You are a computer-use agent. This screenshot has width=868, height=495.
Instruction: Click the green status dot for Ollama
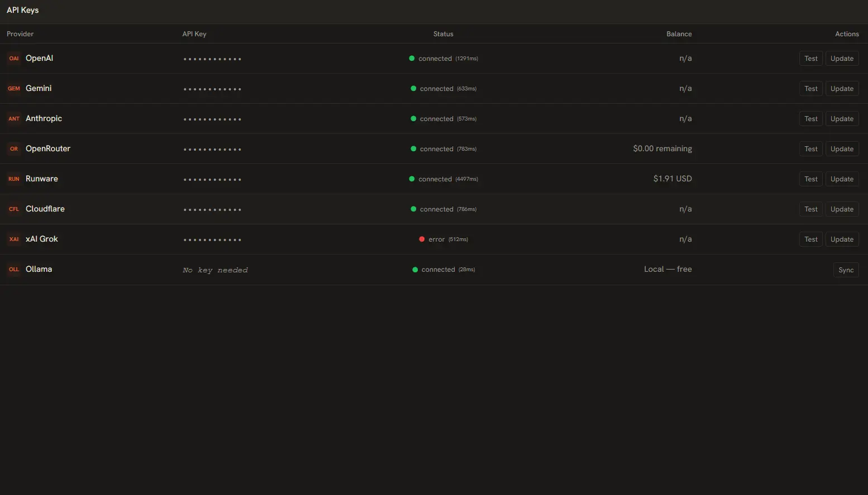[415, 270]
